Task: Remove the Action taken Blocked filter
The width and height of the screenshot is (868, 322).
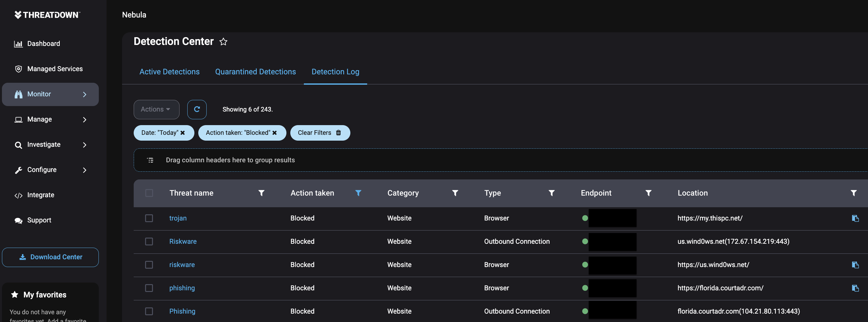Action: (x=274, y=133)
